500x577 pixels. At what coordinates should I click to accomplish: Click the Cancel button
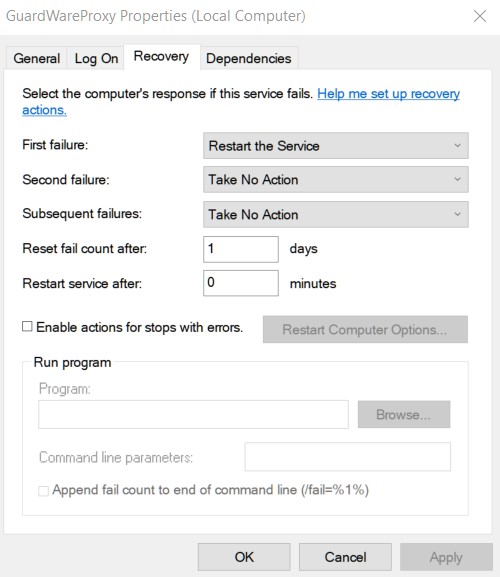click(x=345, y=557)
